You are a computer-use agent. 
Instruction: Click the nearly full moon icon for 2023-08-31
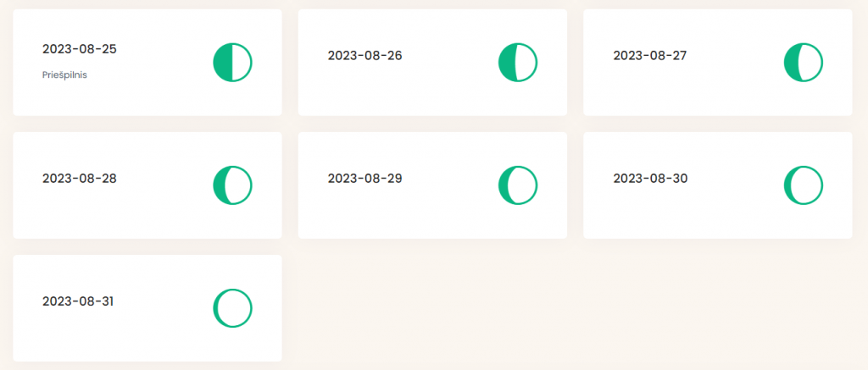pyautogui.click(x=232, y=308)
